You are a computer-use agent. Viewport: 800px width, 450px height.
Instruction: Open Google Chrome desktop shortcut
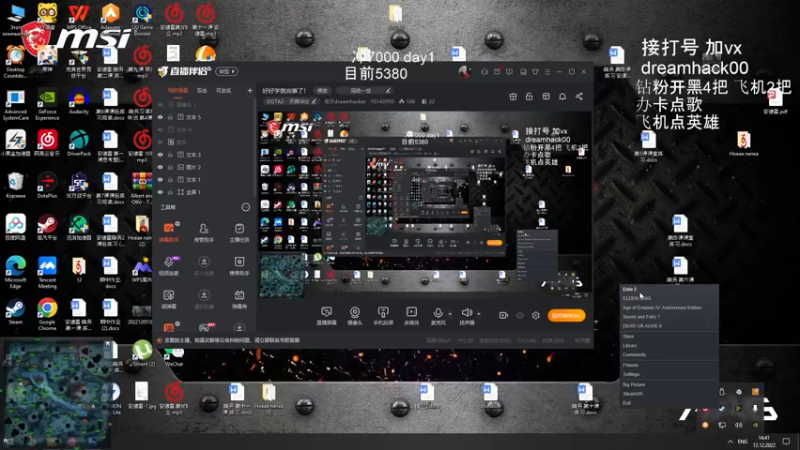pyautogui.click(x=47, y=314)
